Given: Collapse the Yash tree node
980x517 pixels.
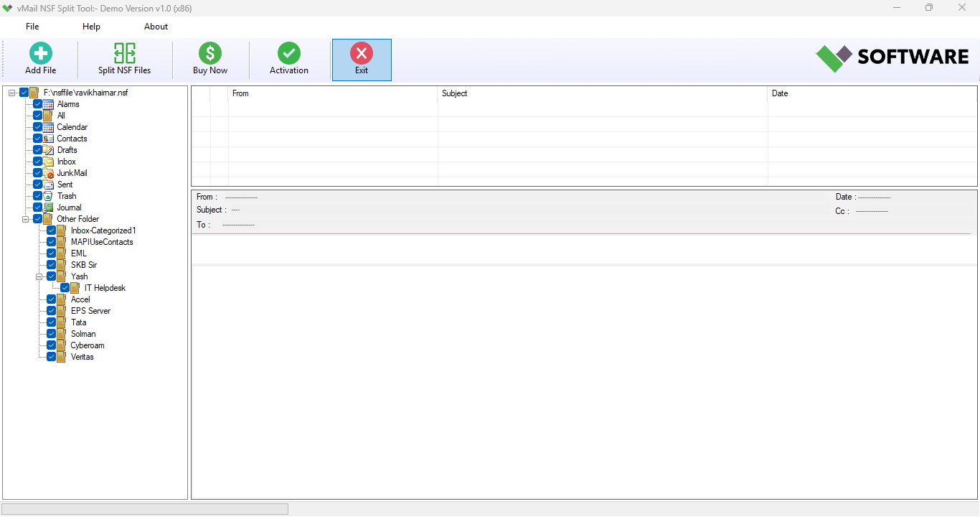Looking at the screenshot, I should [39, 276].
